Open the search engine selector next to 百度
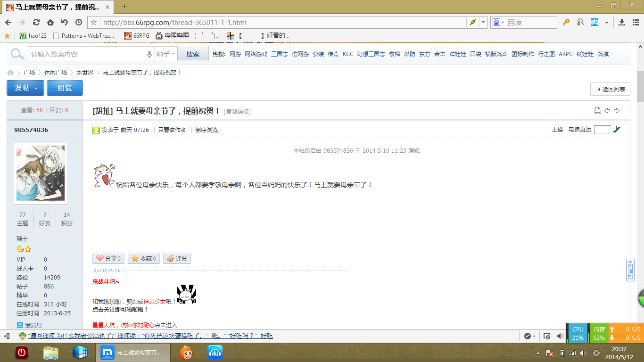Viewport: 644px width, 362px height. tap(498, 22)
